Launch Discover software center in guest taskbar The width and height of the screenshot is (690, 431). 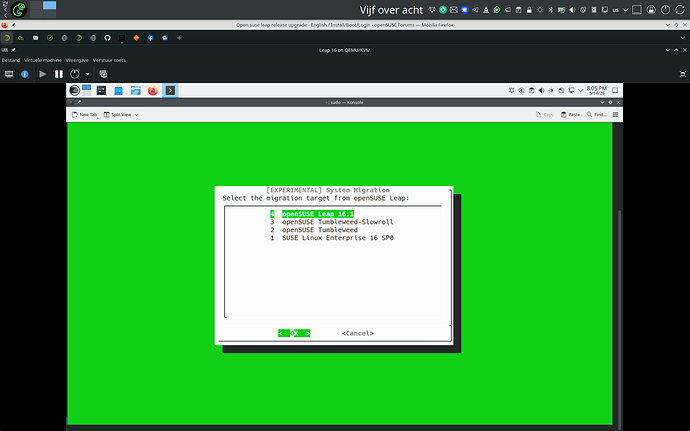coord(118,91)
